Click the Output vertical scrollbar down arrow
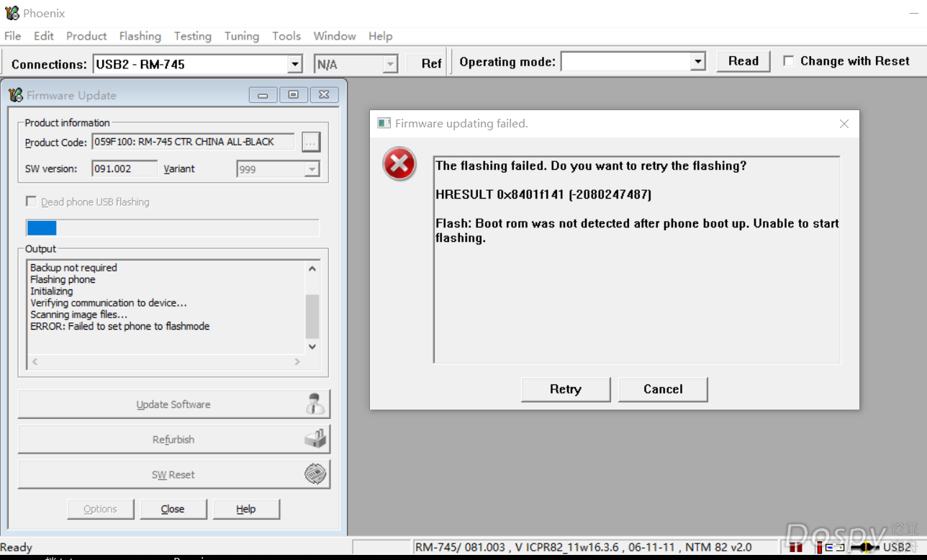The height and width of the screenshot is (560, 927). (x=312, y=346)
